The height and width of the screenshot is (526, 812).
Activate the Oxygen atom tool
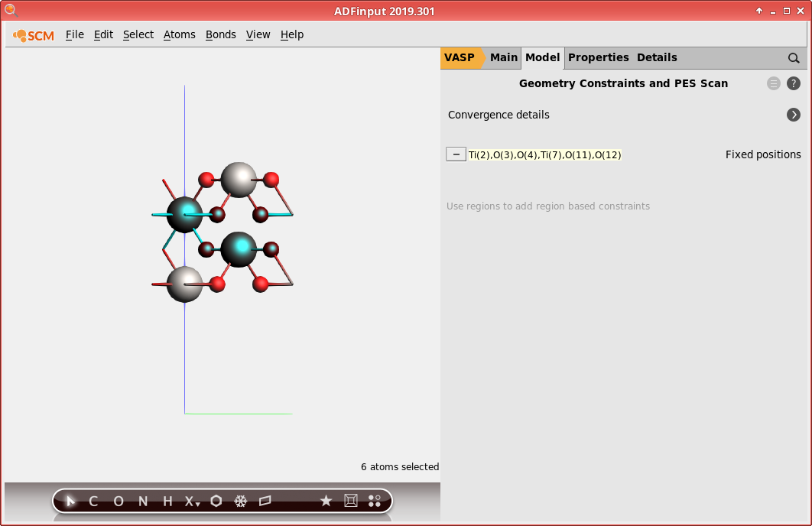coord(118,501)
